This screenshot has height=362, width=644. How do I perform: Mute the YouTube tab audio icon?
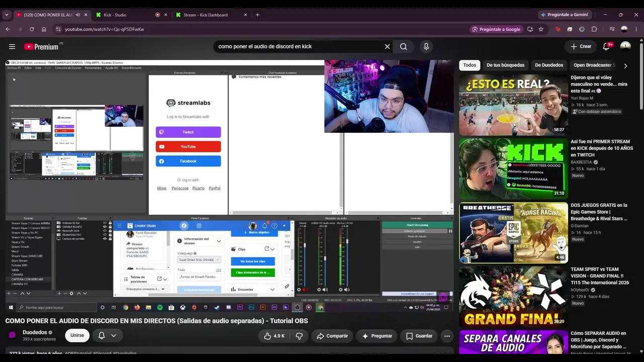[x=77, y=15]
